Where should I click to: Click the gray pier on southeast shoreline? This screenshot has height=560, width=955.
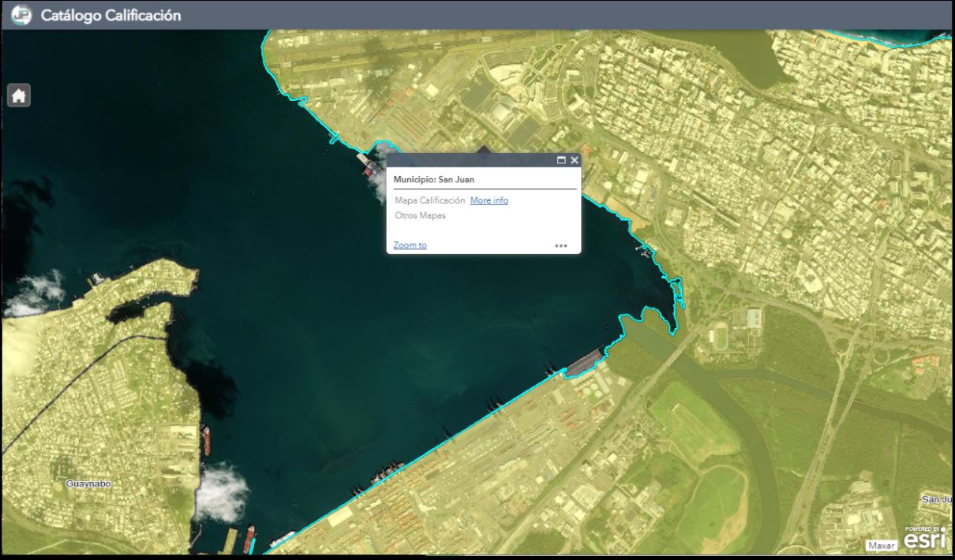[584, 362]
